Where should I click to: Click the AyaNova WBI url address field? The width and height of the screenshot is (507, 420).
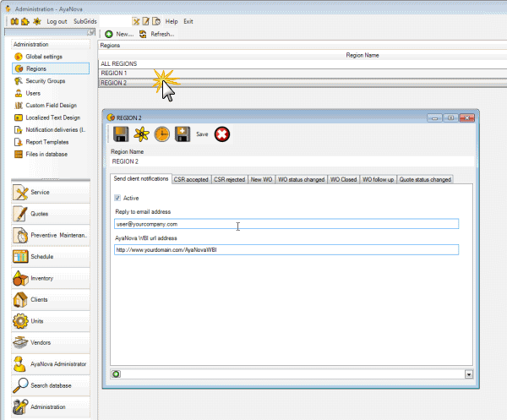pyautogui.click(x=286, y=249)
